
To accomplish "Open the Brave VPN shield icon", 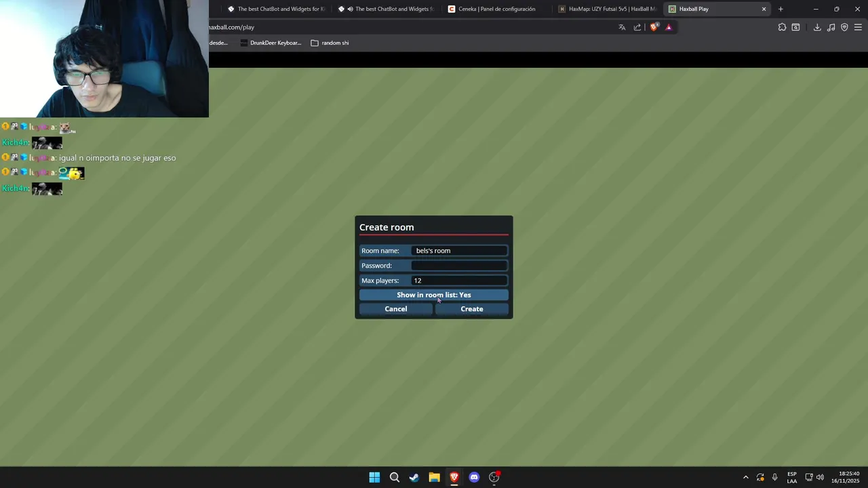I will [x=844, y=27].
